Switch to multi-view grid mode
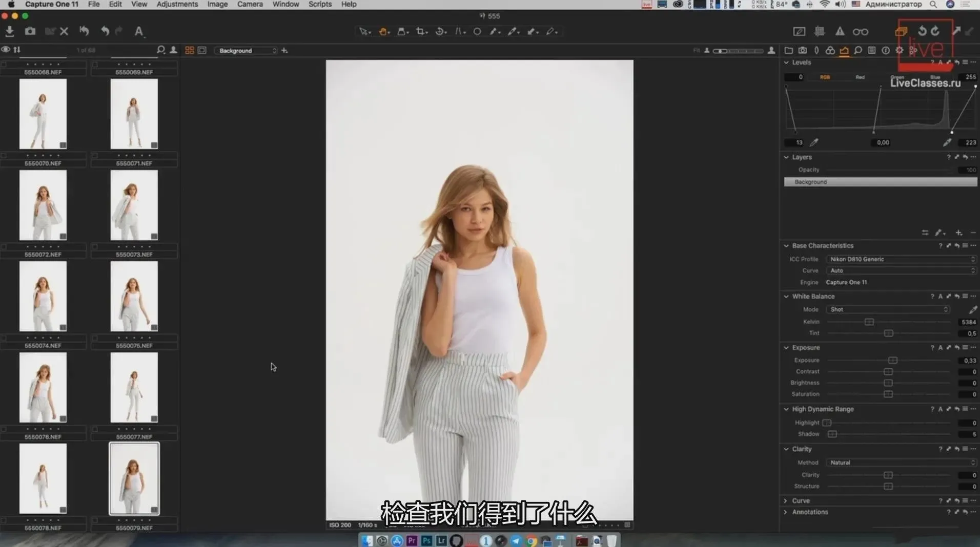This screenshot has width=980, height=547. [190, 50]
